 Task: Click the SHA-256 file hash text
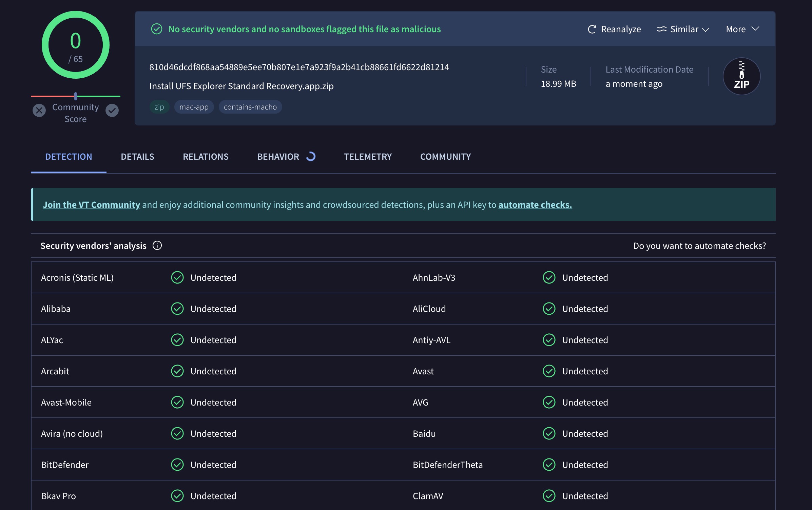coord(299,67)
